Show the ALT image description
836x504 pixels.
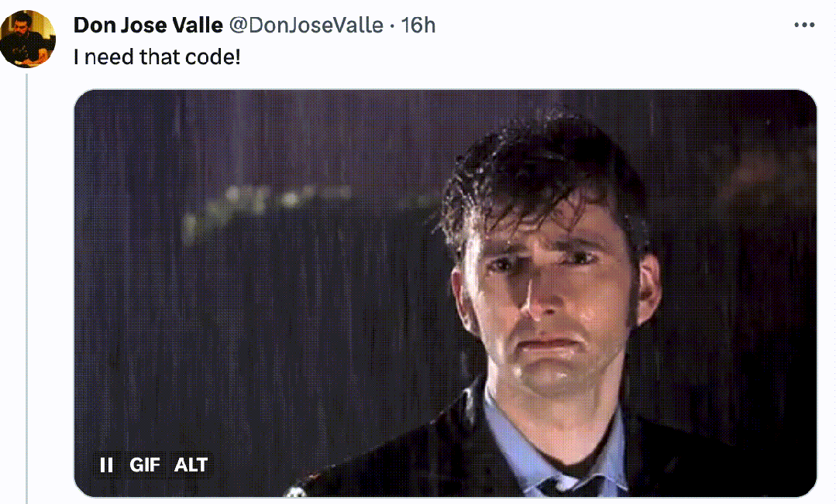(x=191, y=465)
